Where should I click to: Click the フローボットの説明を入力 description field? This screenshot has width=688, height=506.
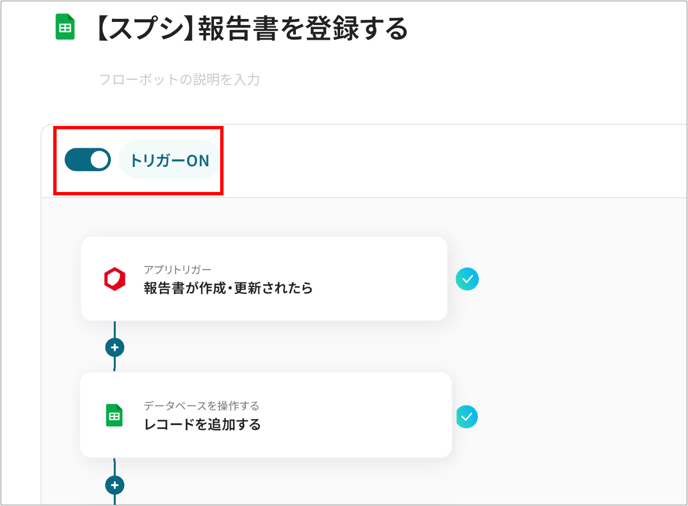tap(179, 79)
